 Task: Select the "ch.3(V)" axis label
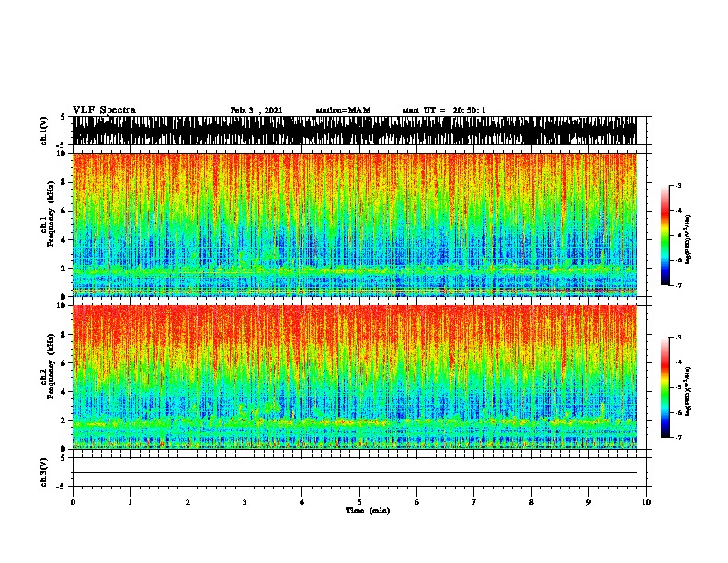click(44, 472)
